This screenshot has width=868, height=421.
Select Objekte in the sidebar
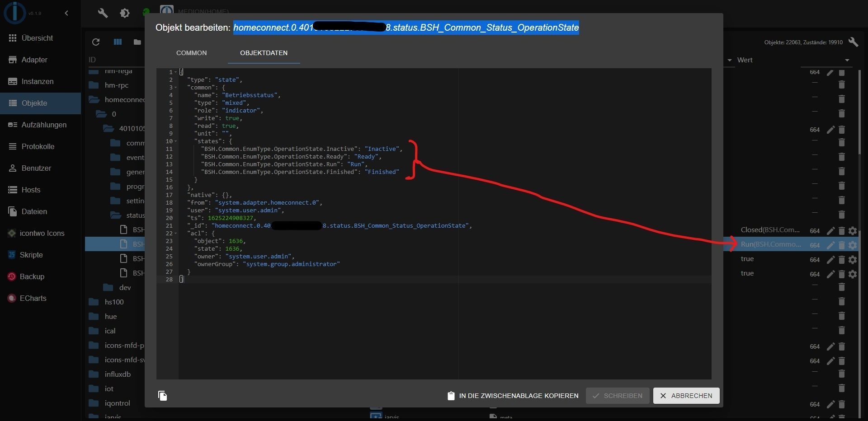pos(40,103)
